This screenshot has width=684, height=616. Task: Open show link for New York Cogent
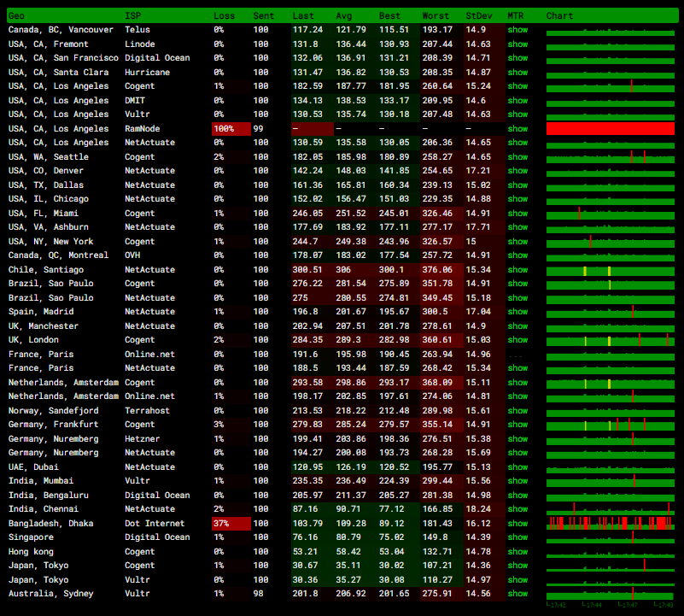tap(517, 242)
